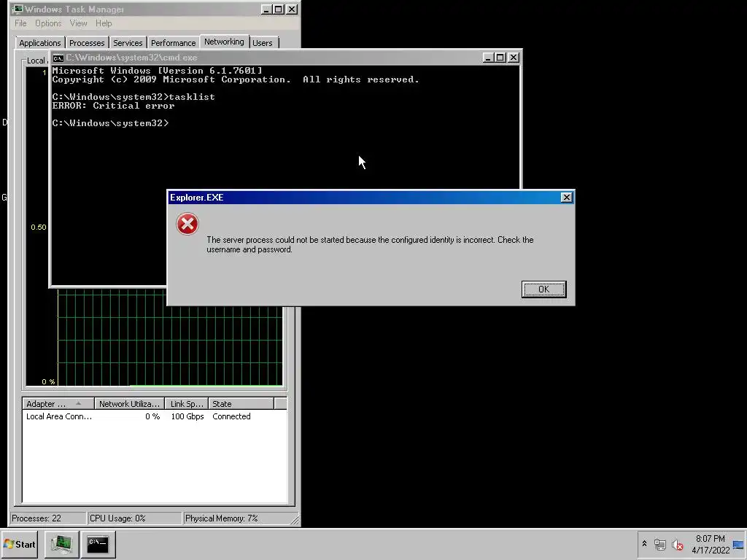The width and height of the screenshot is (747, 560).
Task: Close the Windows Task Manager window
Action: pos(292,9)
